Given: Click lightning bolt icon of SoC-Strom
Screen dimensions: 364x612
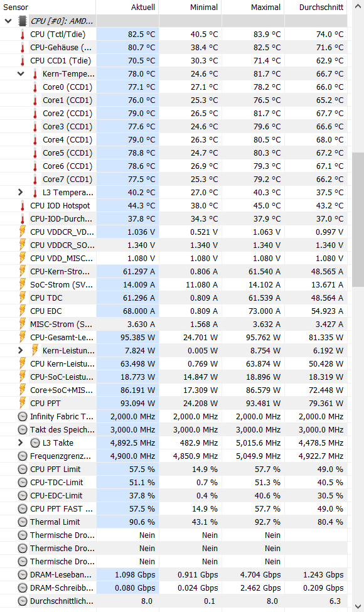Looking at the screenshot, I should [x=23, y=284].
